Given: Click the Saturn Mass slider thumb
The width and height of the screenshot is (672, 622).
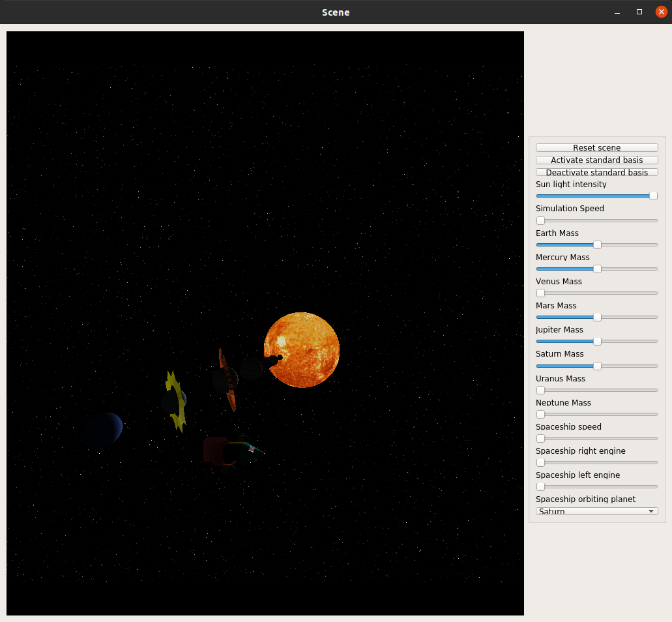Looking at the screenshot, I should coord(597,366).
